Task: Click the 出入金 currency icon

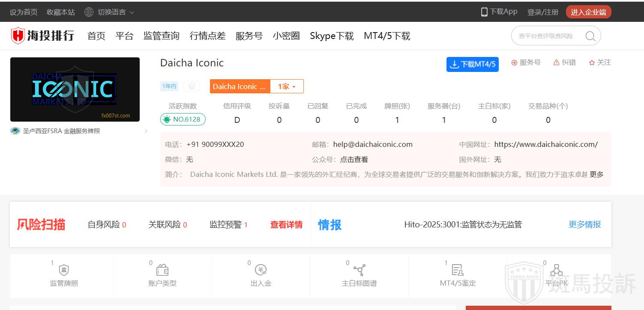Action: (261, 270)
